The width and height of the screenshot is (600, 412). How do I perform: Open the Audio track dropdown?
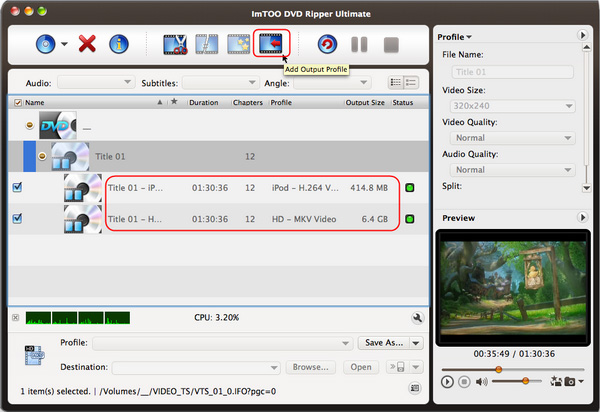coord(96,83)
